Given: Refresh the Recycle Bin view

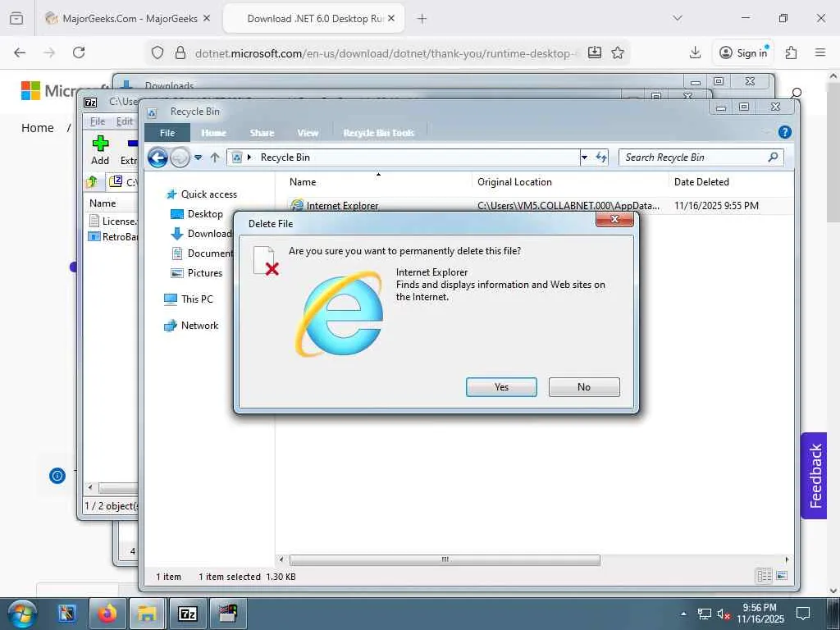Looking at the screenshot, I should pos(601,157).
